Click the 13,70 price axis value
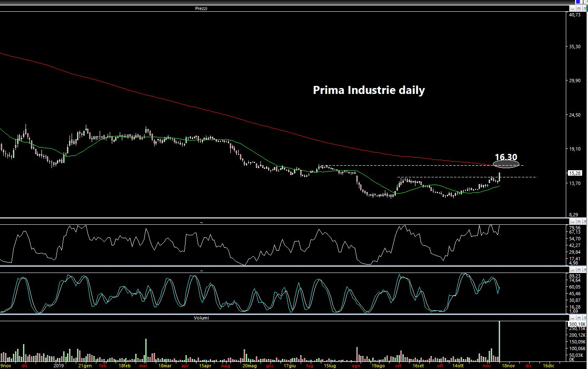The image size is (588, 369). [575, 183]
